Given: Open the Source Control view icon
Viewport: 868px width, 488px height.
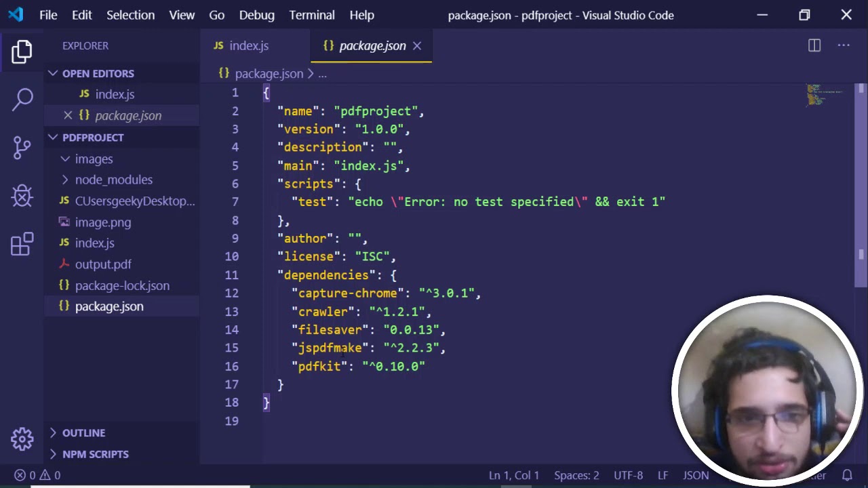Looking at the screenshot, I should coord(22,147).
